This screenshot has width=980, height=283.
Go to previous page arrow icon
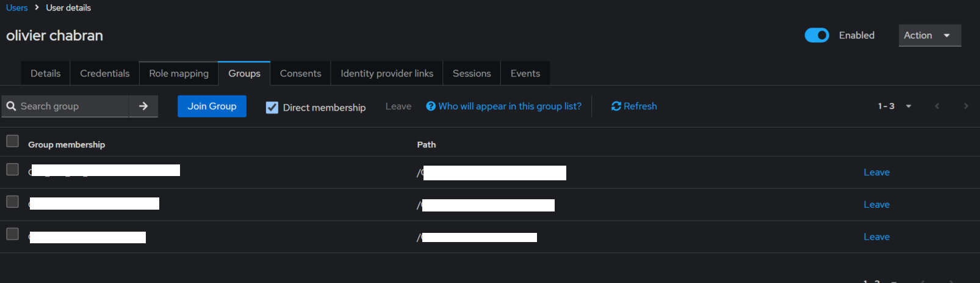click(937, 106)
